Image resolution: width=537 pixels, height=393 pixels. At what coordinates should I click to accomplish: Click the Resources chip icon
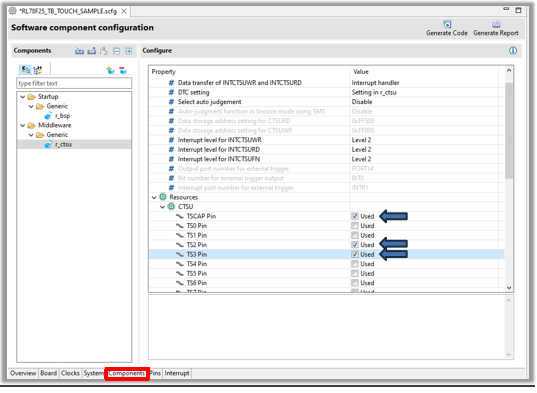pyautogui.click(x=163, y=197)
